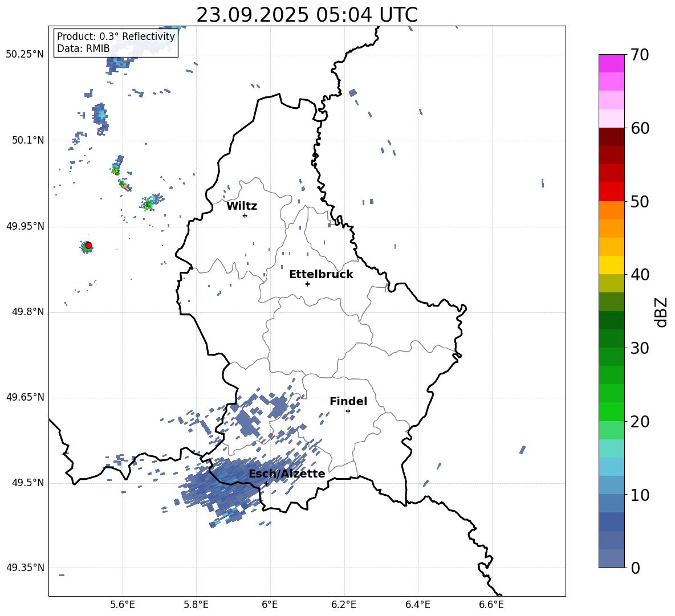Click the cross marker near Findel
675x616 pixels.
pos(348,411)
